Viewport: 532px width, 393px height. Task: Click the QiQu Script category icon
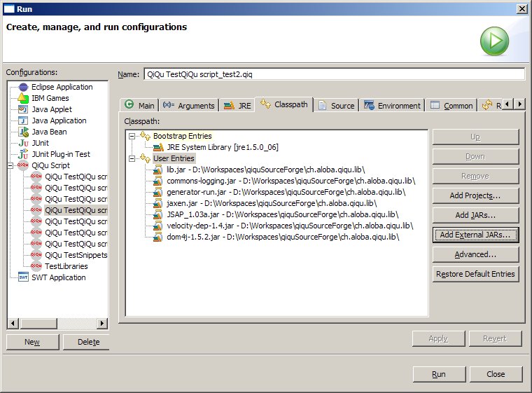click(23, 165)
